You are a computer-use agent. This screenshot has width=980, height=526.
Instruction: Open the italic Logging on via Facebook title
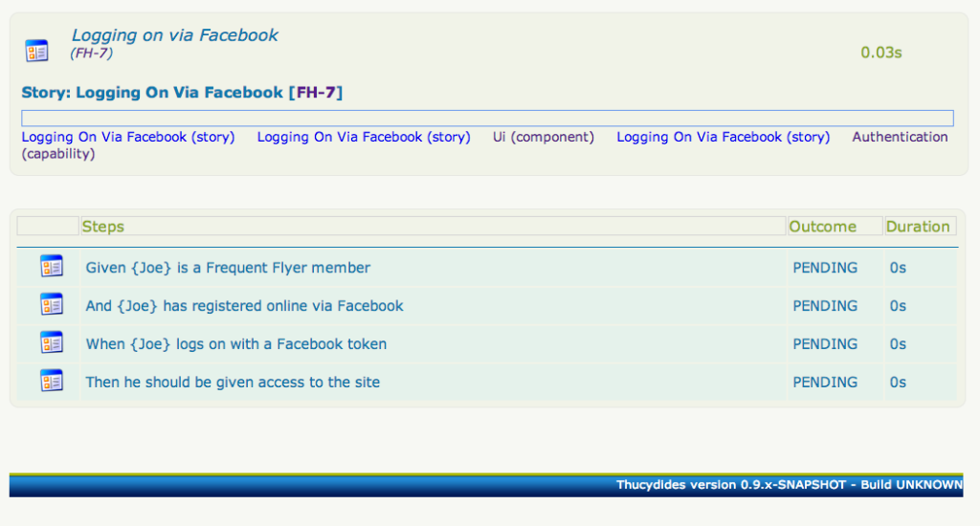174,35
